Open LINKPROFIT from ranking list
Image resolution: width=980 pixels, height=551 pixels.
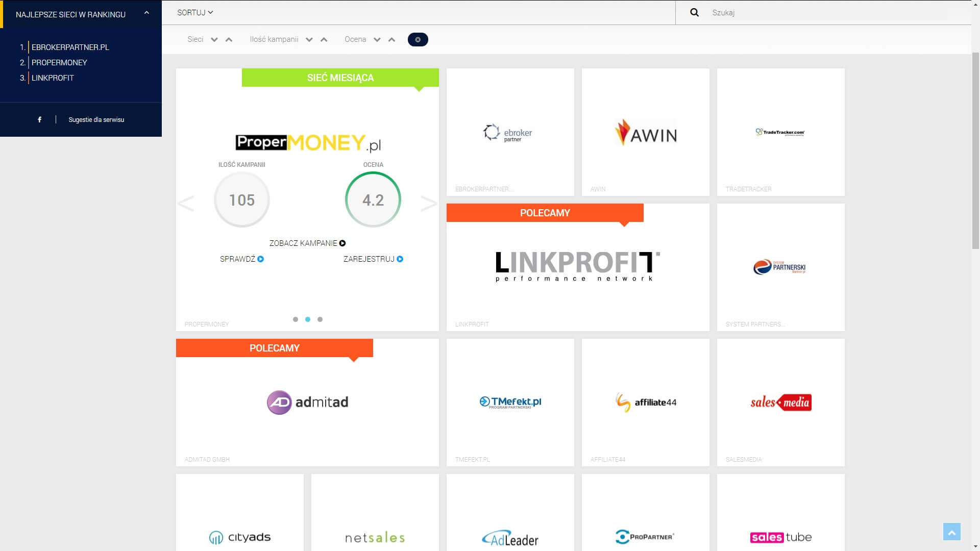pyautogui.click(x=53, y=78)
